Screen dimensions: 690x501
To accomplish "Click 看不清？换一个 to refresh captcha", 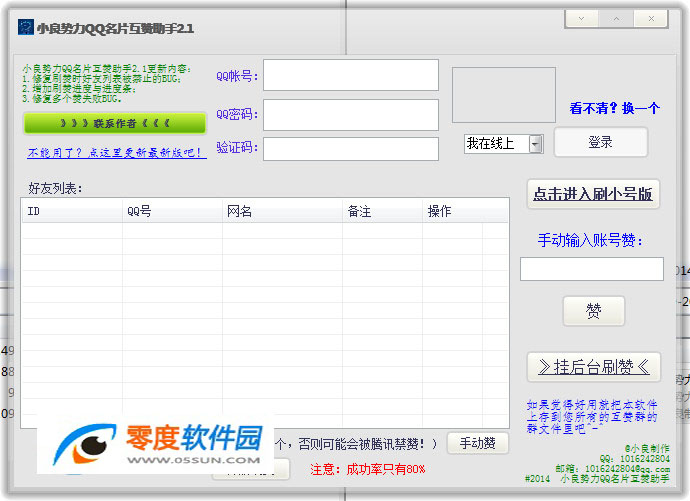I will [614, 108].
